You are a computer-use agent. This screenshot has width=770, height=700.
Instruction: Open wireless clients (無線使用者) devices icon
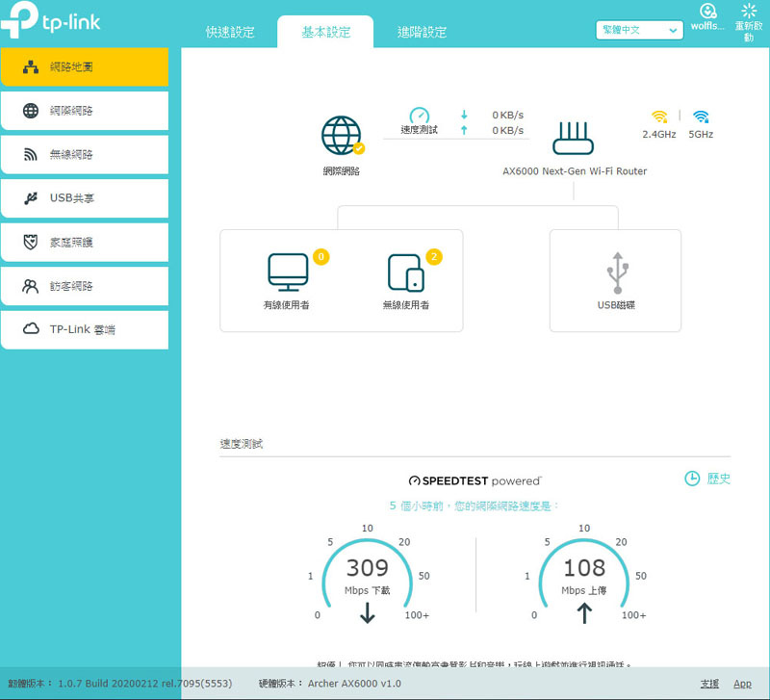406,272
